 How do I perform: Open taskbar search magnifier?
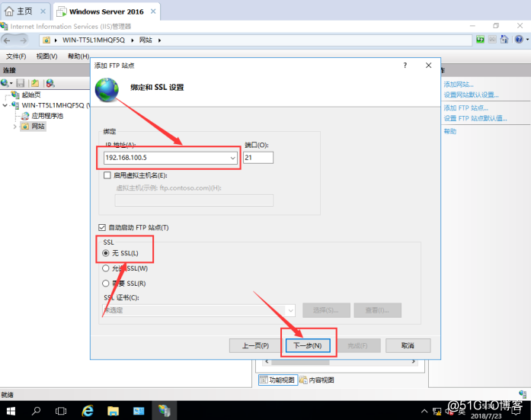click(36, 411)
